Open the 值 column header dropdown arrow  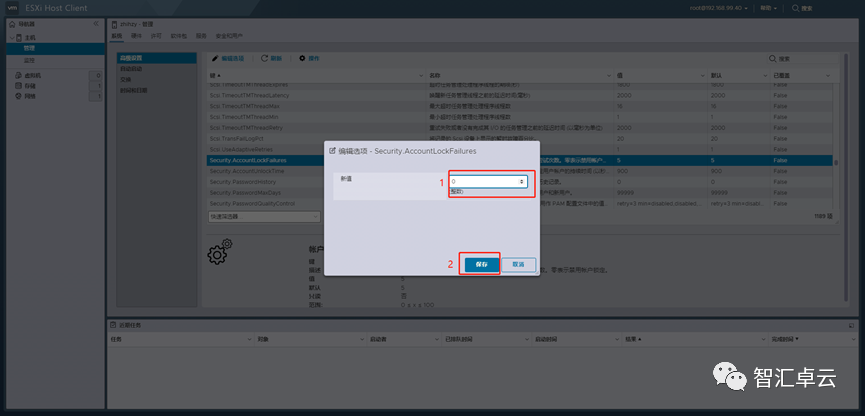point(703,75)
